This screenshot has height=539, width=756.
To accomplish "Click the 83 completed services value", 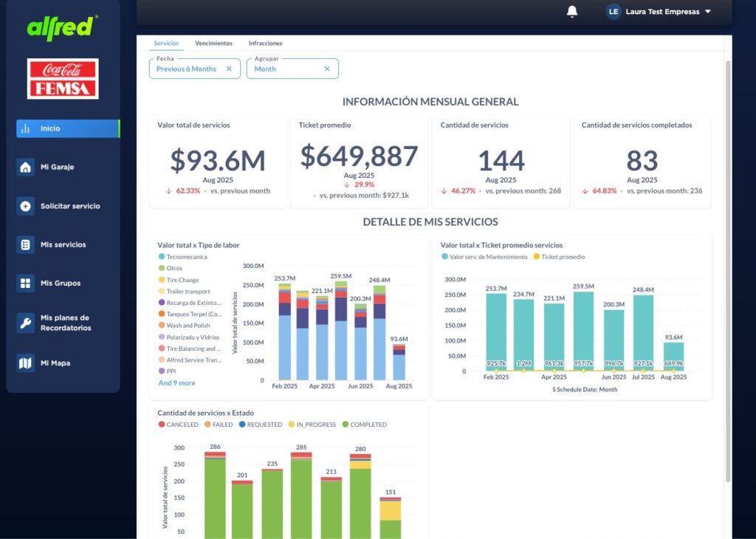I will [642, 160].
